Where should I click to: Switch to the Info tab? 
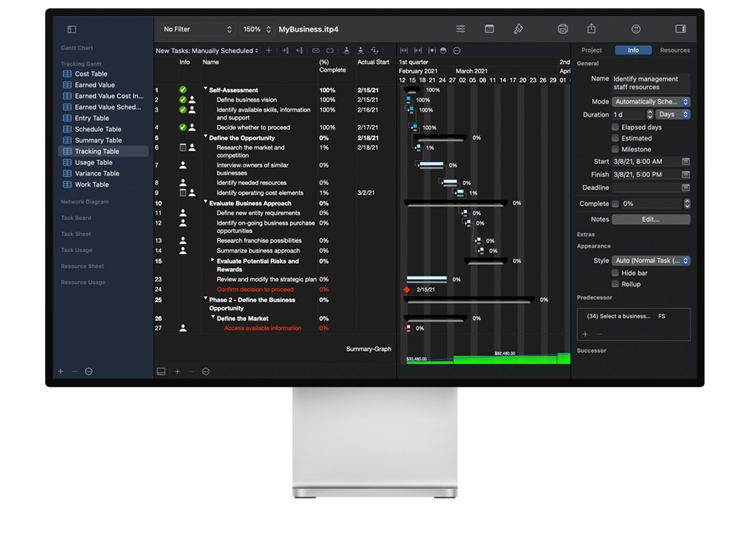pyautogui.click(x=633, y=51)
